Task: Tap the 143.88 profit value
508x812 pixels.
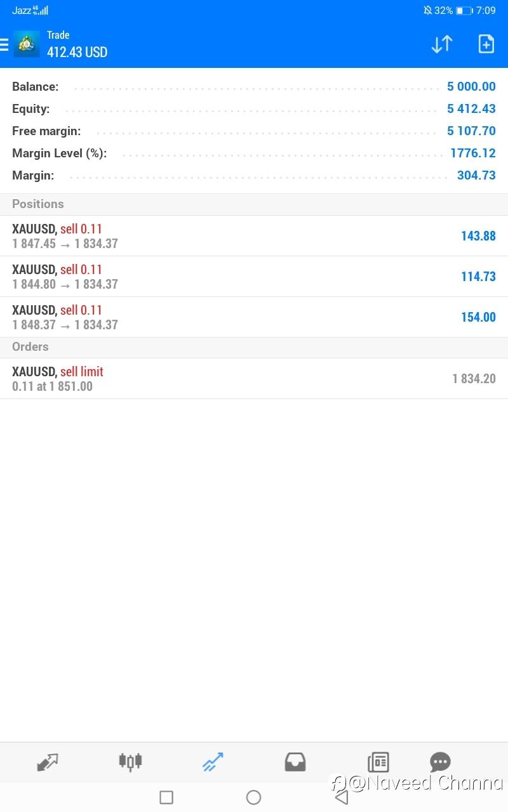Action: pyautogui.click(x=478, y=236)
